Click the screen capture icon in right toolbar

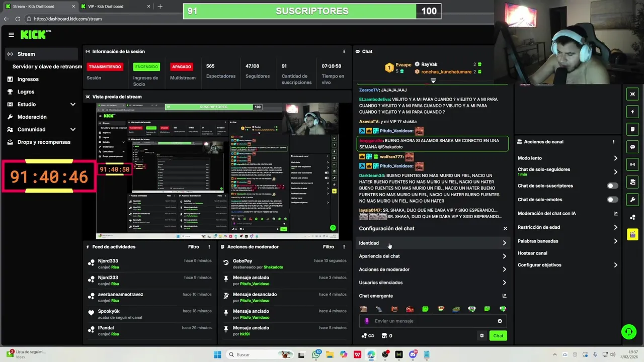pos(632,94)
